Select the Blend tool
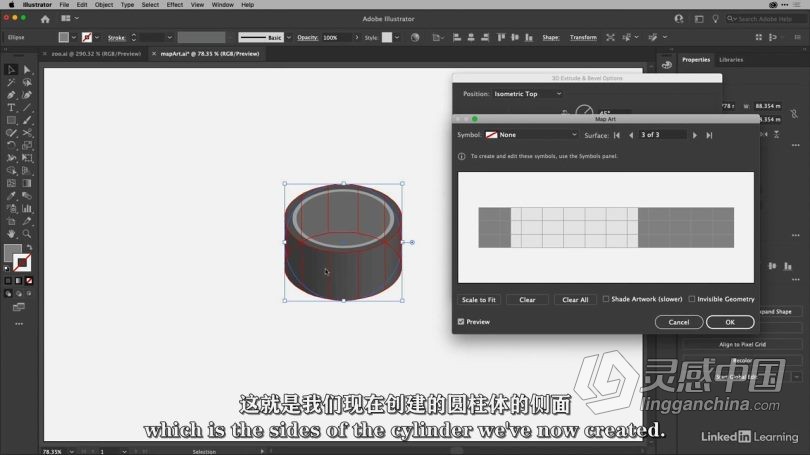810x455 pixels. (27, 196)
